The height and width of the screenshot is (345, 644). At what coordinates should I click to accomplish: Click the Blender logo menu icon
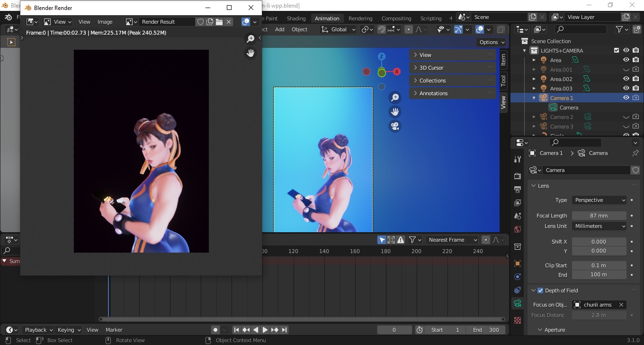tap(9, 18)
